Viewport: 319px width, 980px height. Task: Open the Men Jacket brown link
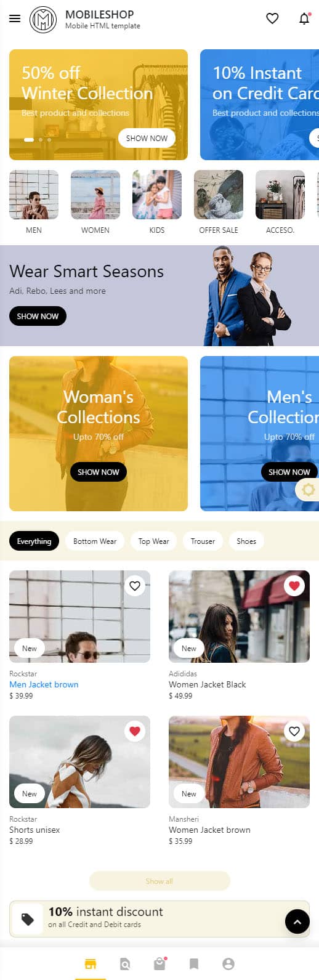point(44,684)
